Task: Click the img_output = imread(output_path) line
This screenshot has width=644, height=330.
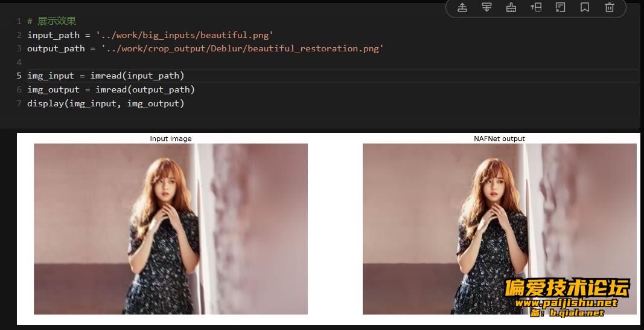Action: (x=111, y=89)
